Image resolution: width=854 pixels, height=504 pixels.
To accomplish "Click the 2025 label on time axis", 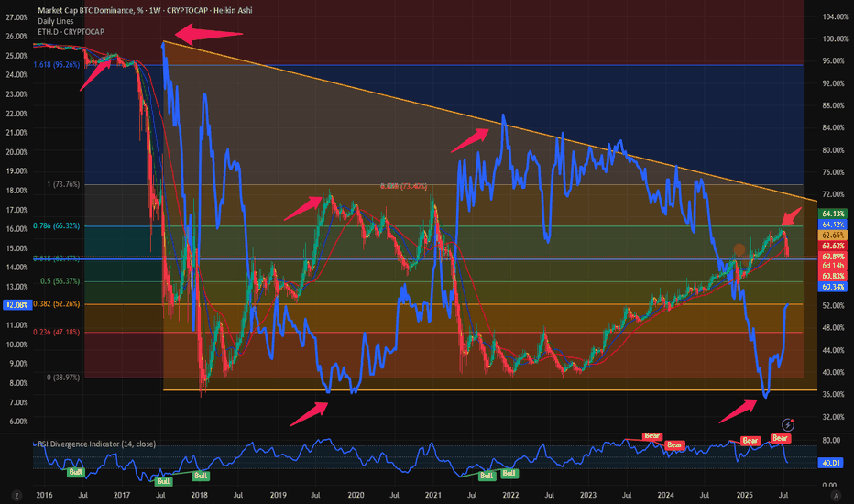I will point(745,495).
